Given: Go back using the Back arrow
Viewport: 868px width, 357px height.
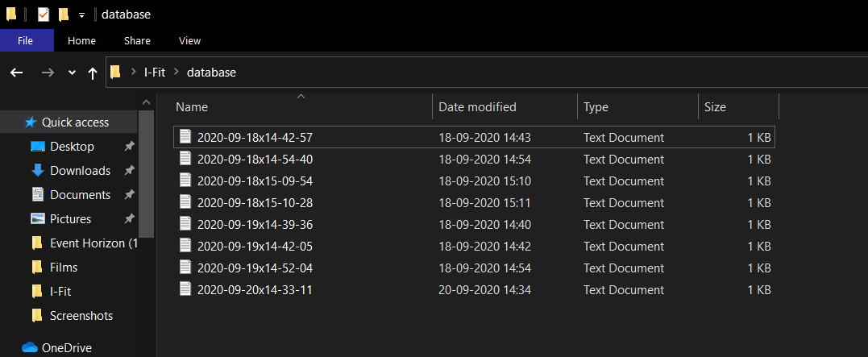Looking at the screenshot, I should point(16,73).
